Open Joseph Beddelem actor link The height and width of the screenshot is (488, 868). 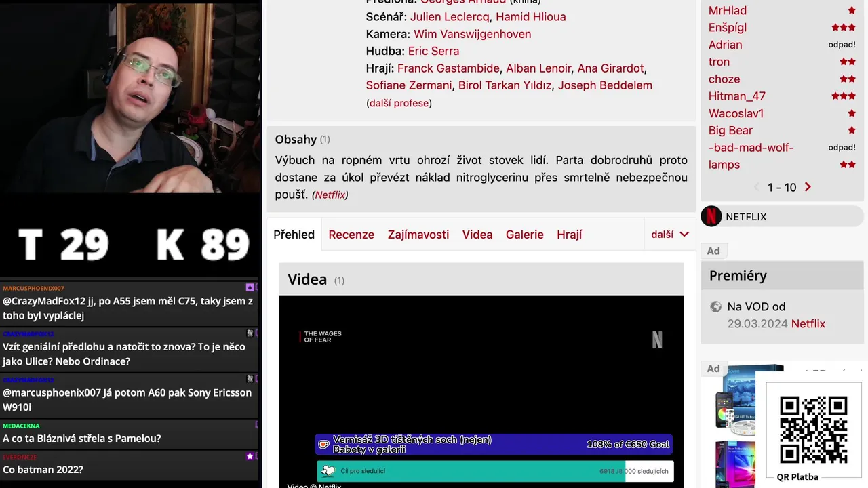pyautogui.click(x=605, y=85)
